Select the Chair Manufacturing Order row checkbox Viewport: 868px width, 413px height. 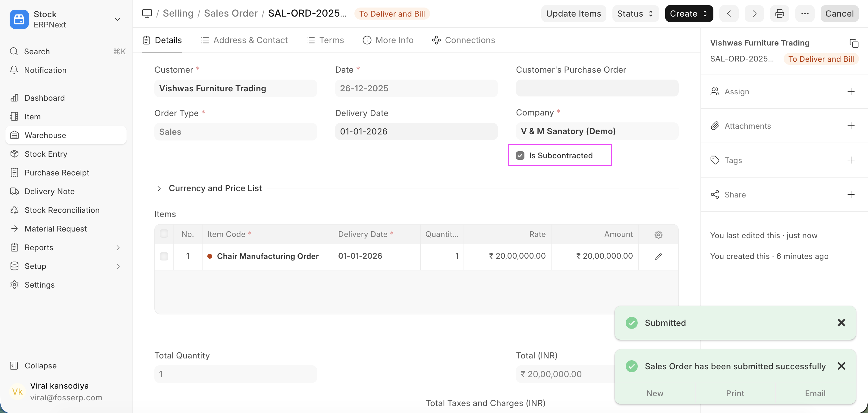[x=164, y=256]
